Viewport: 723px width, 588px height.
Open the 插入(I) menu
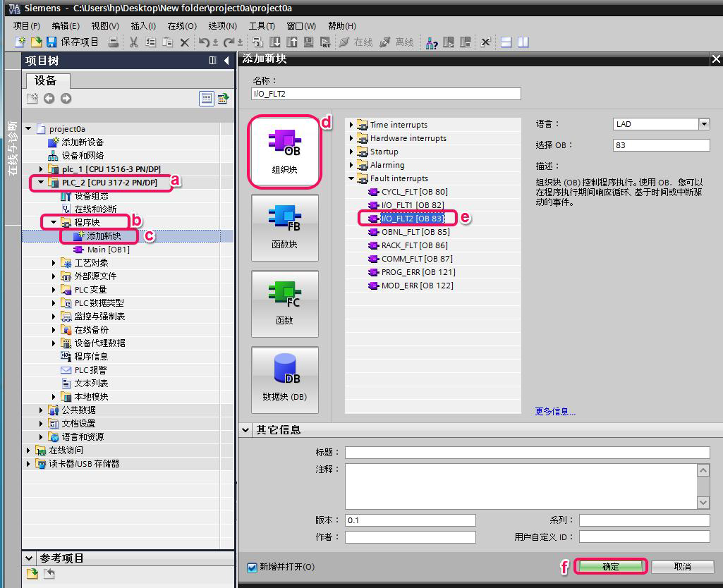coord(143,26)
